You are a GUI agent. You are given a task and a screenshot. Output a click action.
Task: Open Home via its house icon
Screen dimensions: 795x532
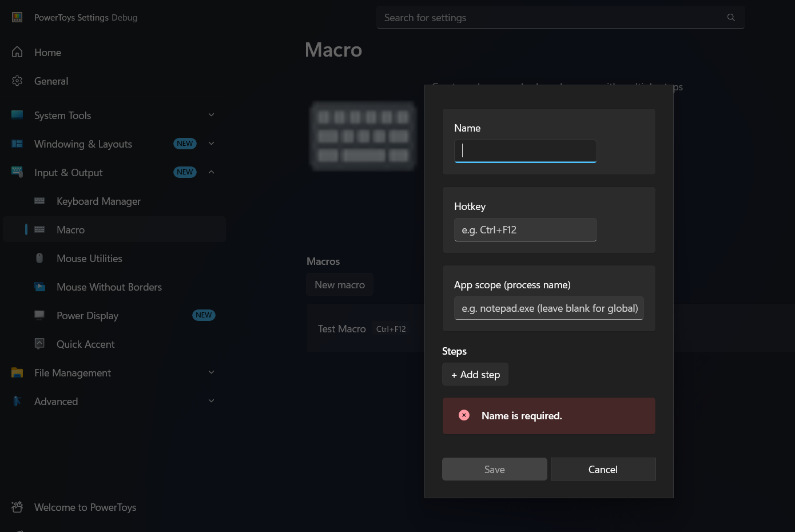coord(17,52)
